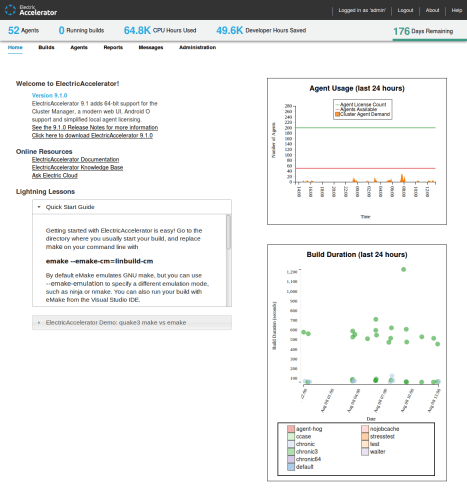
Task: Switch to the Agents tab
Action: click(79, 47)
